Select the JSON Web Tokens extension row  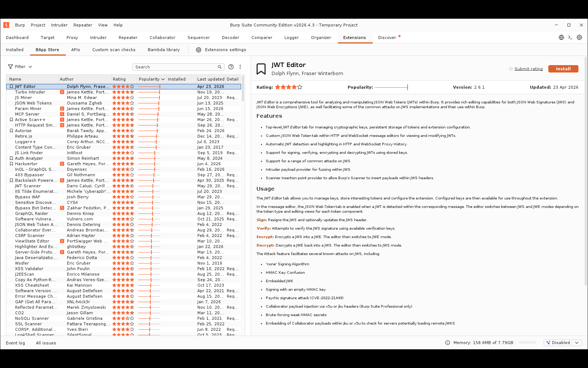[123, 103]
